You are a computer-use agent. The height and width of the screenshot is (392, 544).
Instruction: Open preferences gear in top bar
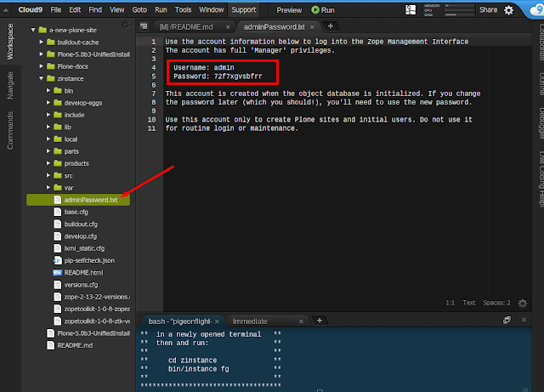click(x=508, y=10)
